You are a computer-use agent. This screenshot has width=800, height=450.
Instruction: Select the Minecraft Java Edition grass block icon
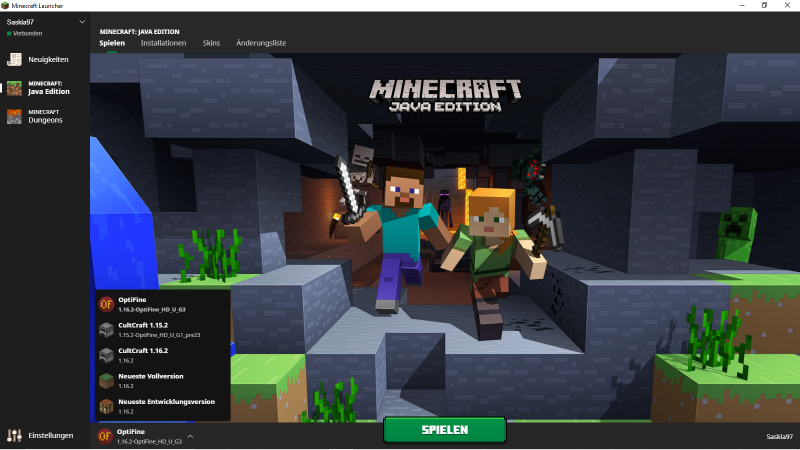(14, 88)
